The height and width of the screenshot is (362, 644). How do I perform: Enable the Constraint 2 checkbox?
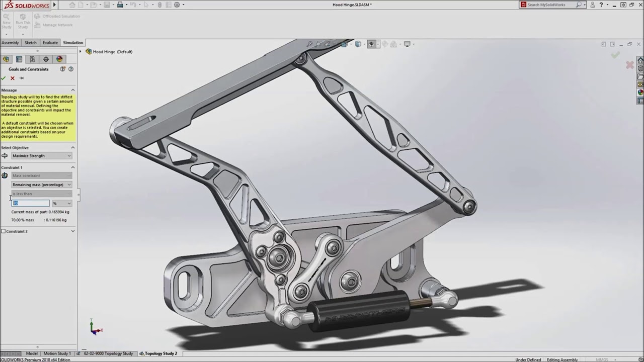4,231
